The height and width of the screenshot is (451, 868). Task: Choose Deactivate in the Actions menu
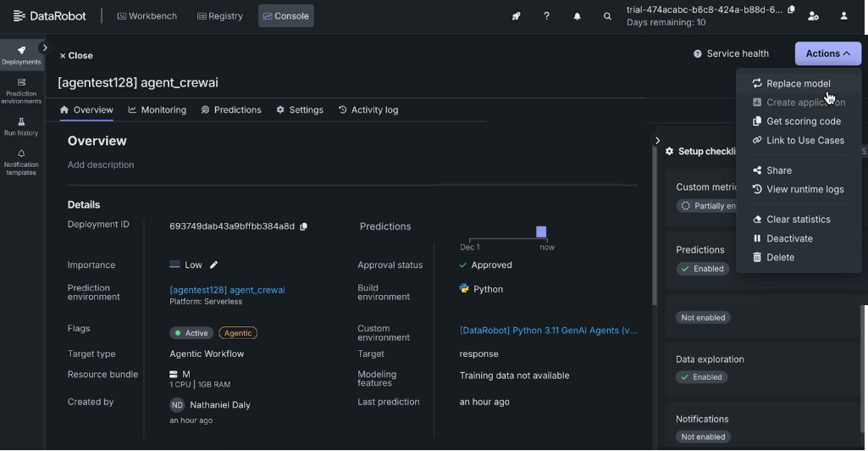pyautogui.click(x=789, y=239)
